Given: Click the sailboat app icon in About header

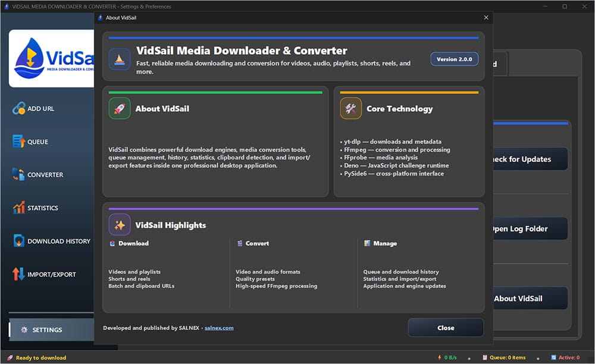Looking at the screenshot, I should coord(120,59).
